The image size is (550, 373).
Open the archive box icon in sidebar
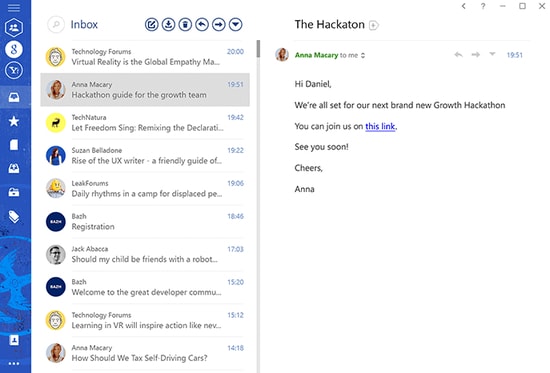(x=14, y=192)
